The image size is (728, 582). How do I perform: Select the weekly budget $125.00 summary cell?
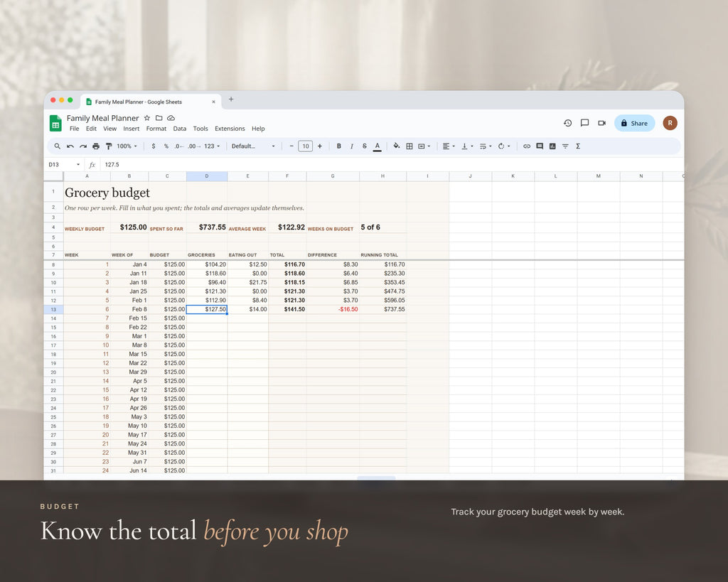[x=129, y=227]
